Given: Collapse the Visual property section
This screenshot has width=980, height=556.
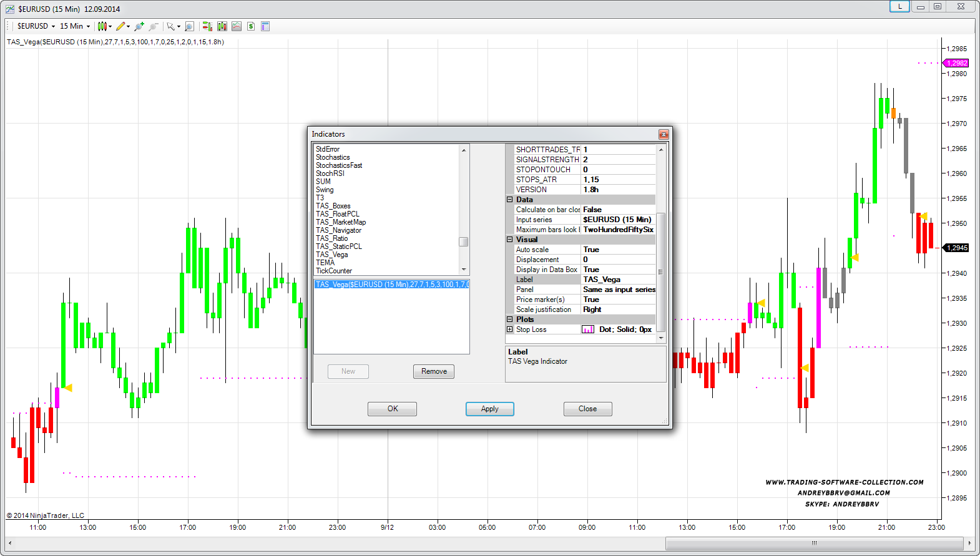Looking at the screenshot, I should [509, 240].
